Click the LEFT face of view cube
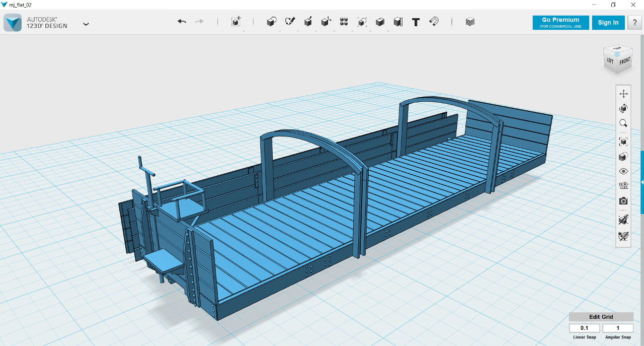 tap(610, 60)
